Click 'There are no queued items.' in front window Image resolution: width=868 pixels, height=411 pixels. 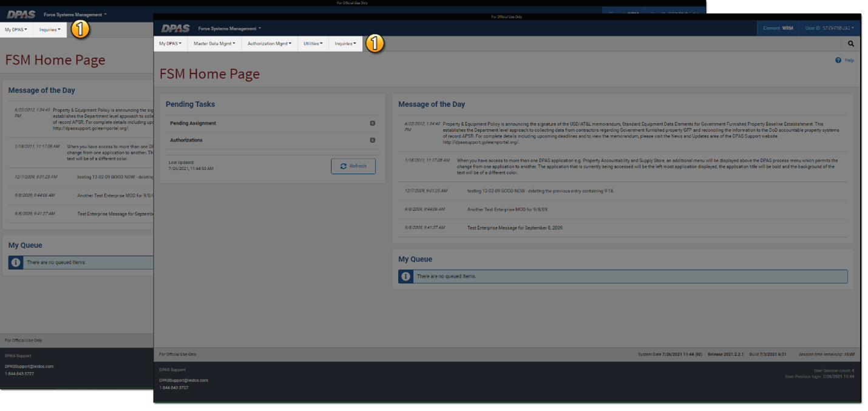(x=446, y=276)
